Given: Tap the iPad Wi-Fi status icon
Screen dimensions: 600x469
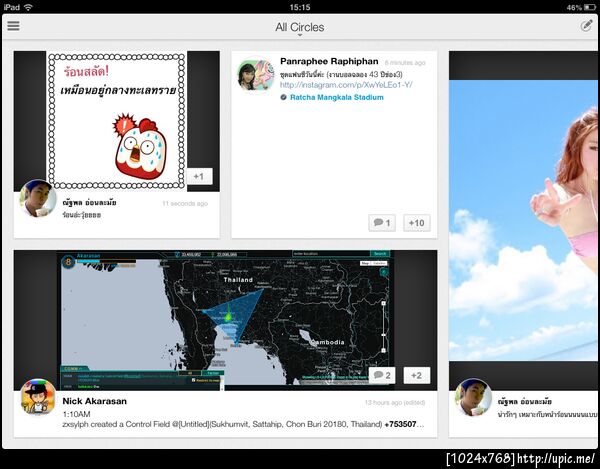Looking at the screenshot, I should (28, 7).
